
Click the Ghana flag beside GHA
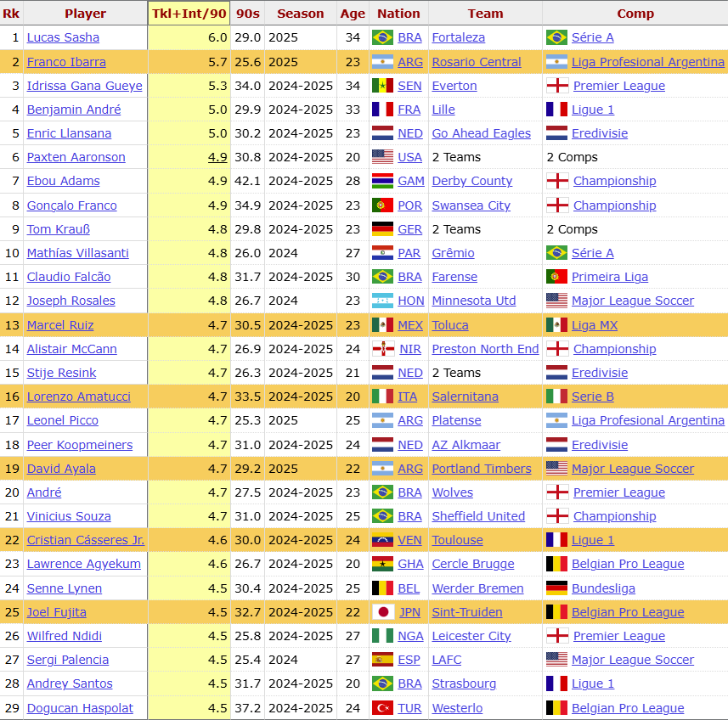click(382, 564)
